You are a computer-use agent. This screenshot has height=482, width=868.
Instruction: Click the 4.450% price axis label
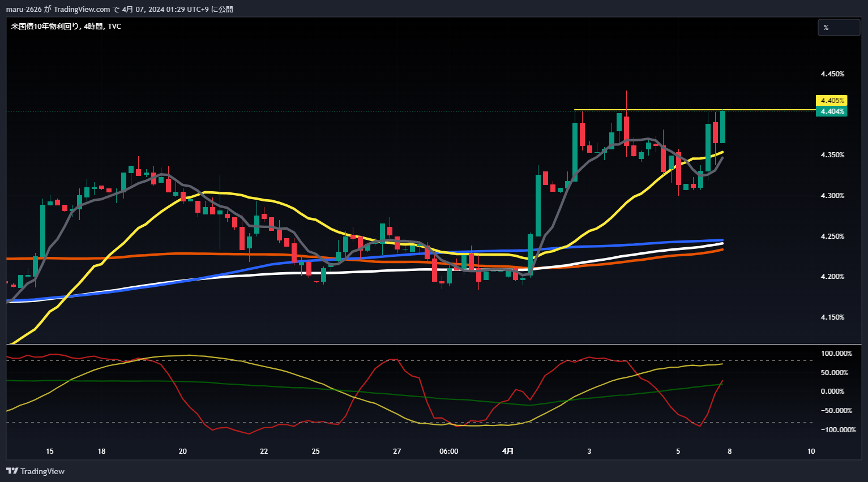[x=832, y=74]
